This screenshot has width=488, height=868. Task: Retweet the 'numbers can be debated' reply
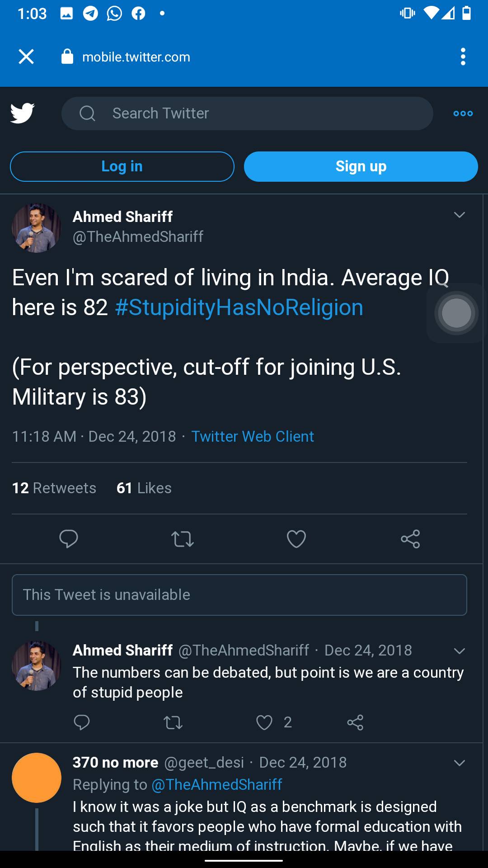pos(173,722)
